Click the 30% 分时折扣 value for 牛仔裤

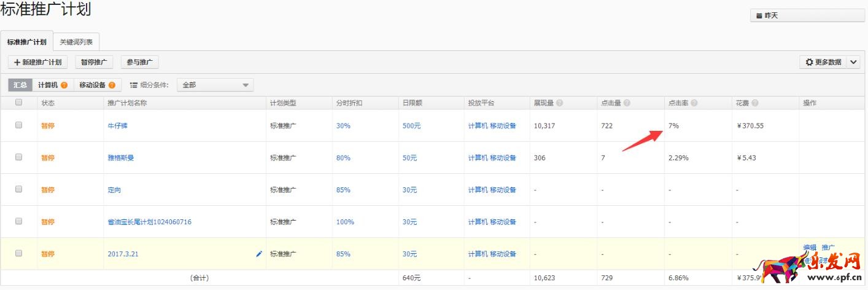tap(343, 126)
